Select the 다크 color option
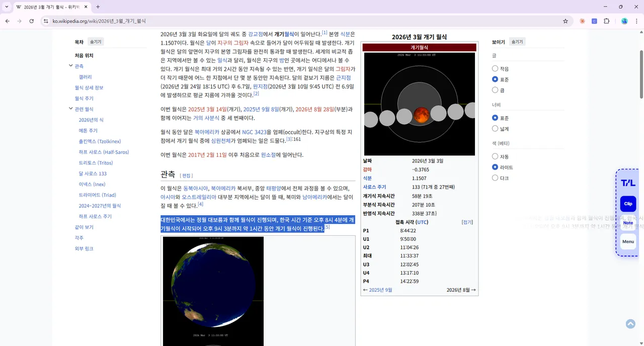Screen dimensions: 644x346 (x=495, y=178)
